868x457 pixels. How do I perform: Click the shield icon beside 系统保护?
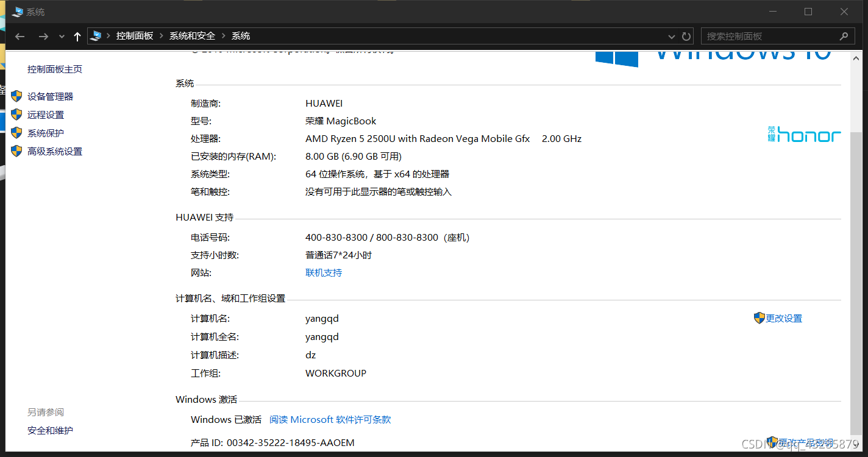16,133
